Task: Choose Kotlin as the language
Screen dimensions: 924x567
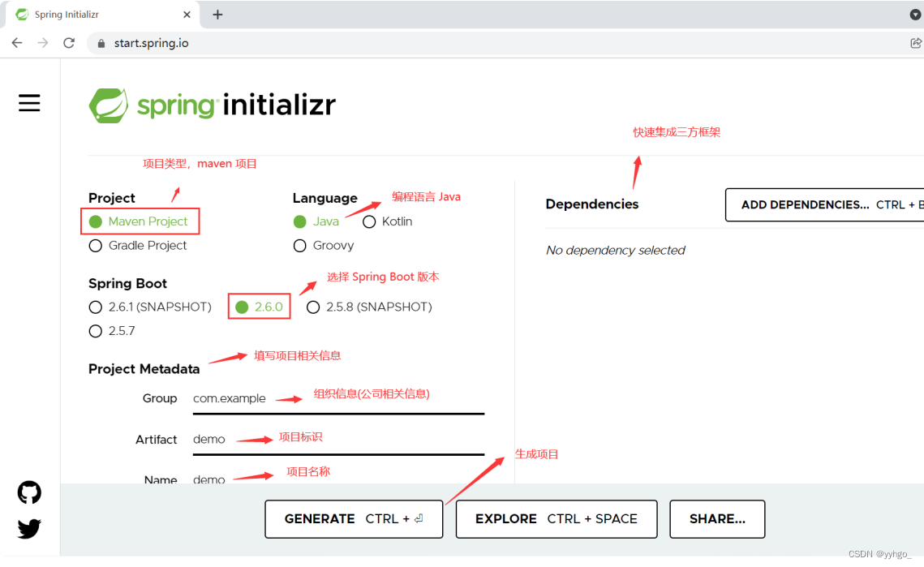Action: (387, 221)
